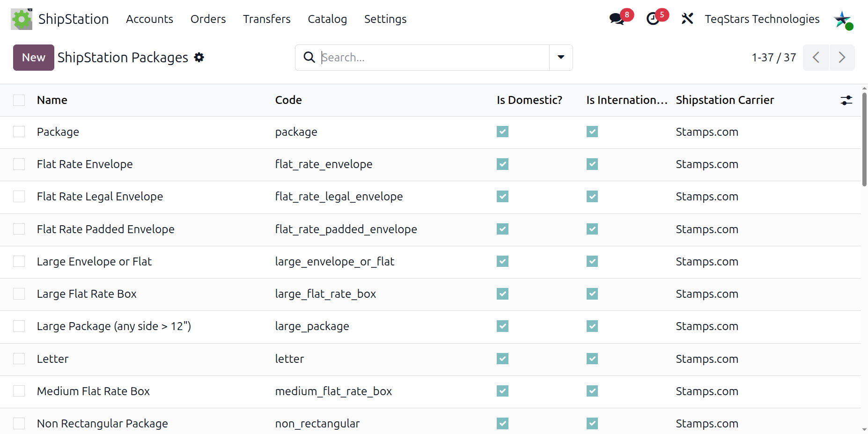Open the column settings adjust icon
868x434 pixels.
click(x=846, y=100)
